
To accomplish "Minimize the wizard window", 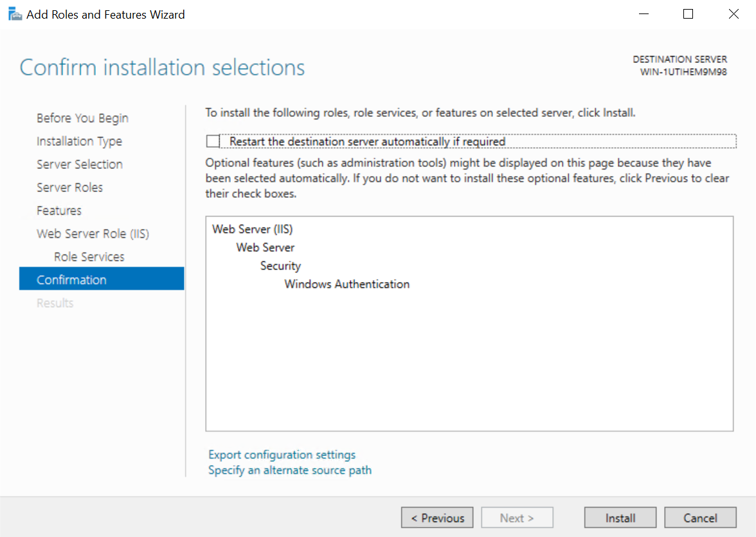I will point(643,14).
